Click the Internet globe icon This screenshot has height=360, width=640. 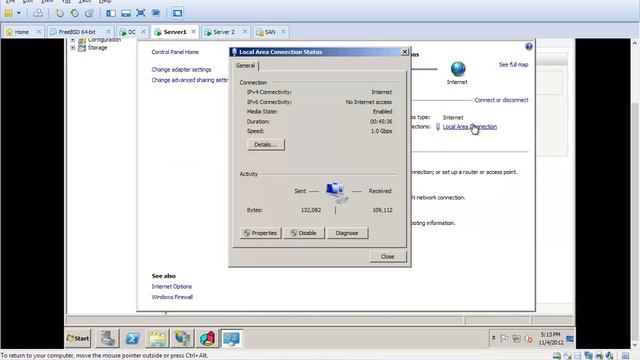click(458, 69)
